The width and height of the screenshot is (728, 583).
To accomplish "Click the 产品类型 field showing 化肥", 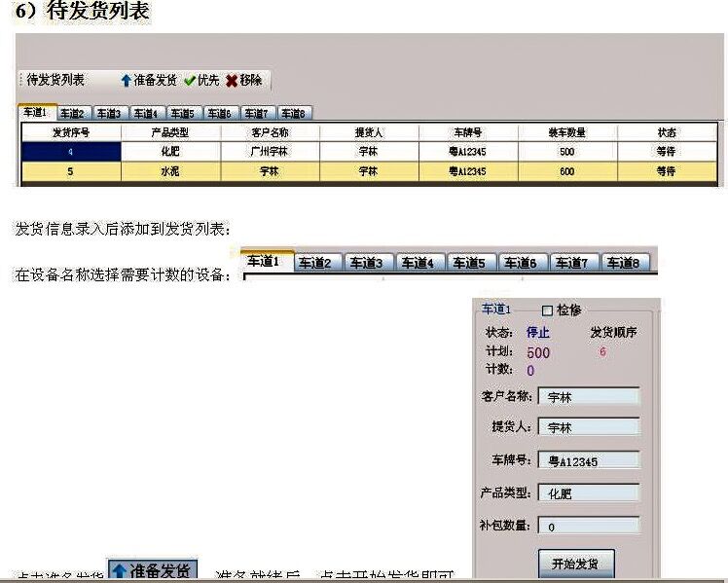I will (588, 493).
